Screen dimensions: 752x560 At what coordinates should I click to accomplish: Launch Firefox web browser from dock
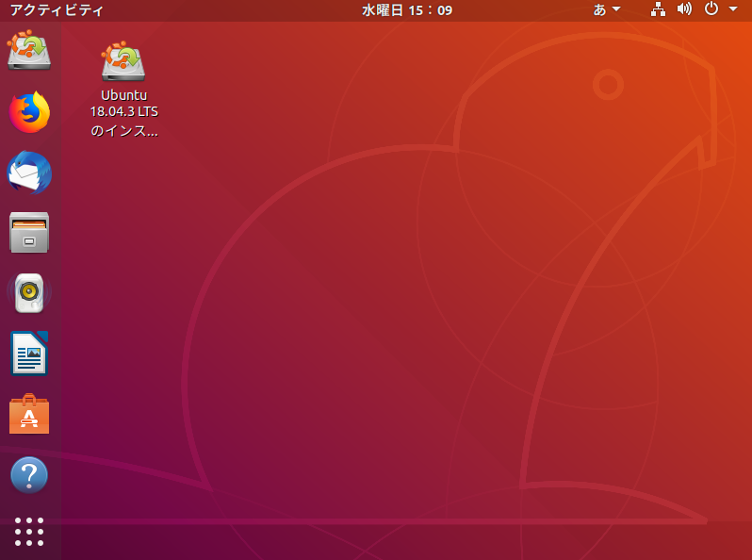[29, 112]
